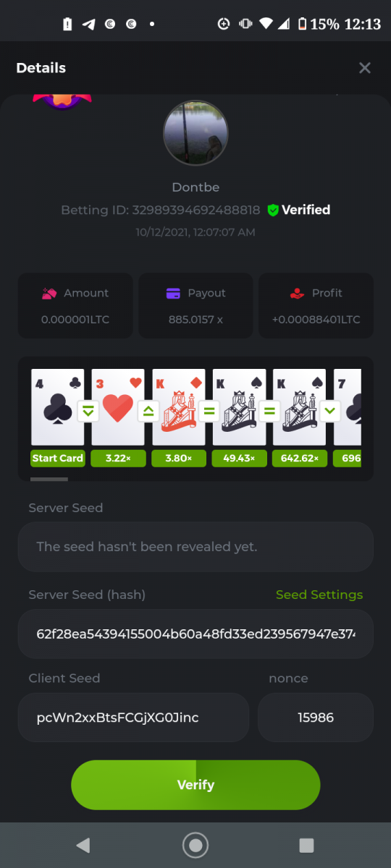Image resolution: width=391 pixels, height=868 pixels.
Task: Select the Client Seed field
Action: pyautogui.click(x=134, y=718)
